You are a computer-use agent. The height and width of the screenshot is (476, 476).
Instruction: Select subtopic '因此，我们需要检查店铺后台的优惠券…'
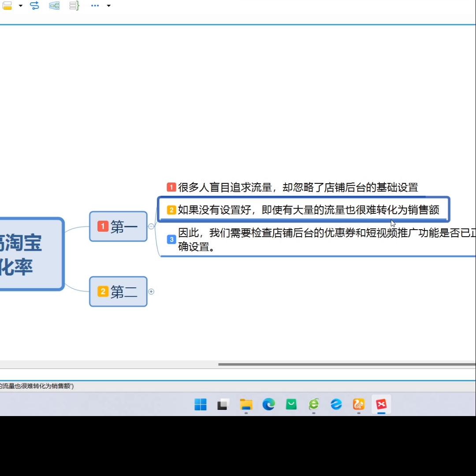coord(318,240)
